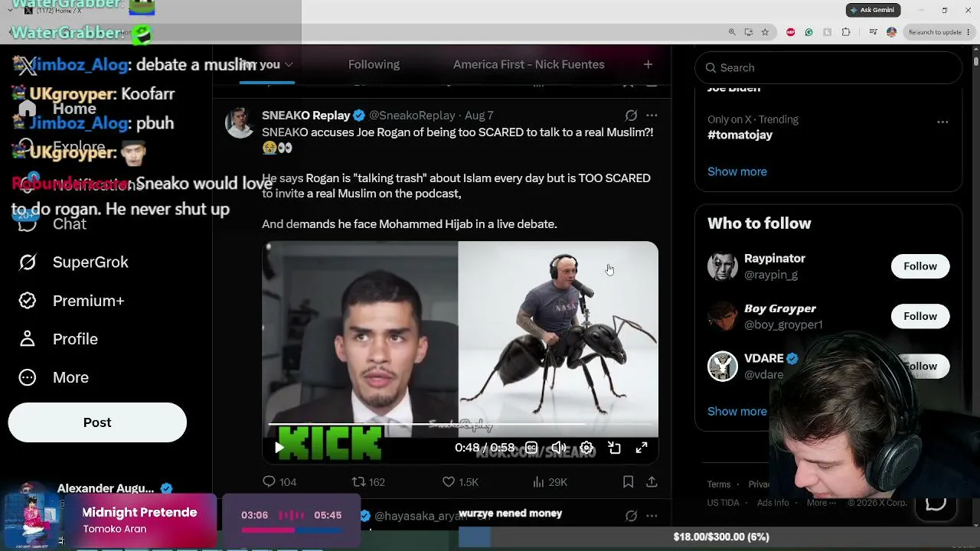Share the SNEAKO Replay post
The width and height of the screenshot is (980, 551).
click(652, 481)
